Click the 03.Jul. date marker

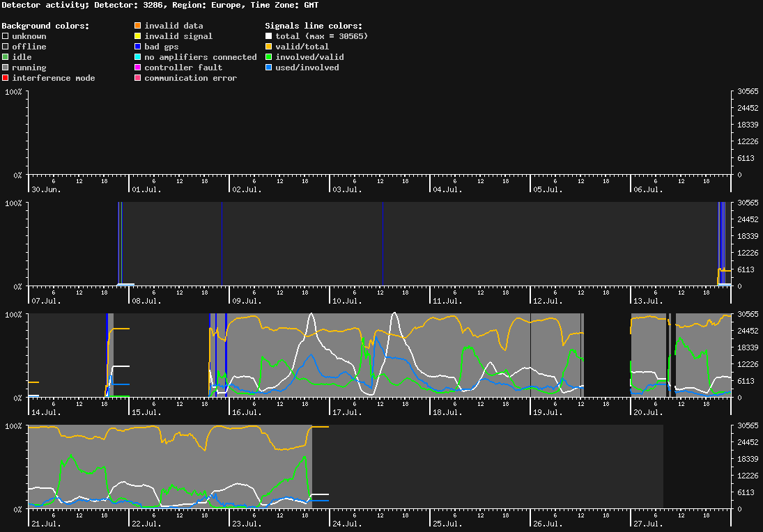[x=348, y=189]
